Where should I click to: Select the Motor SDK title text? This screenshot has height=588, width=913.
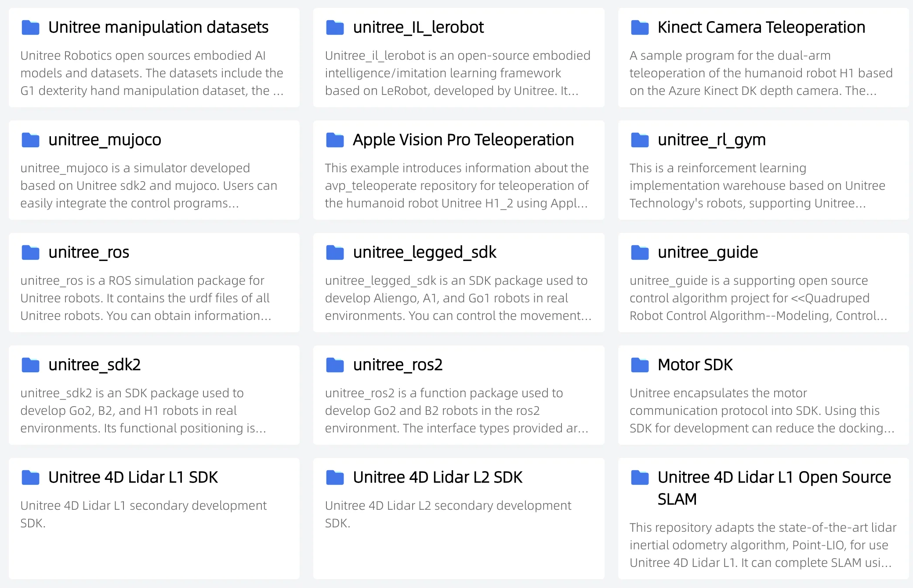tap(694, 365)
